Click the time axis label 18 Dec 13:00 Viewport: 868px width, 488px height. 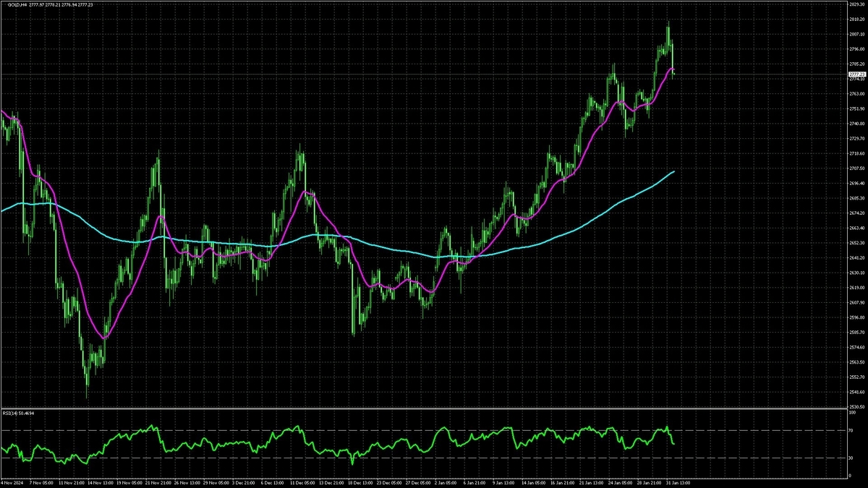click(x=360, y=482)
